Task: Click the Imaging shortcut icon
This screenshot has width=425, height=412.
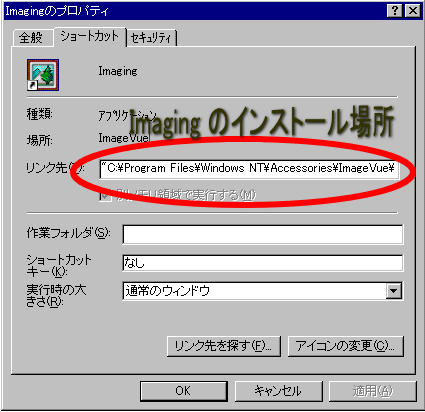Action: [43, 75]
